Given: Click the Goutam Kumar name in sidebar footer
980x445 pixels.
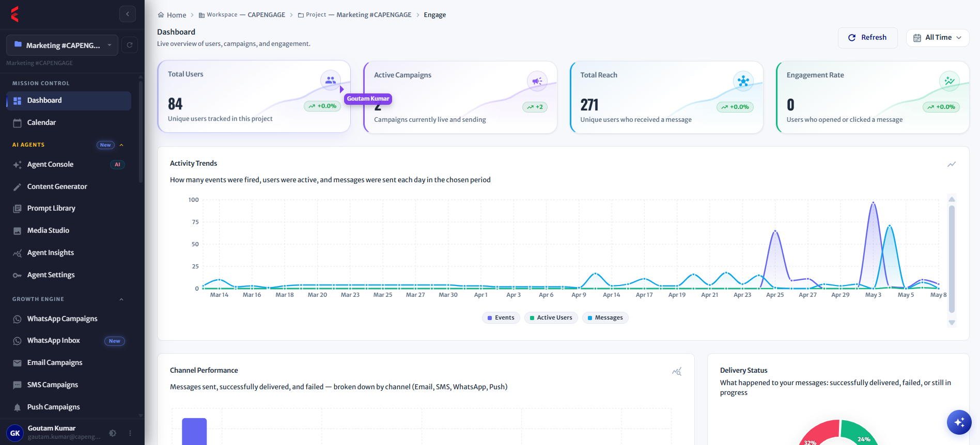Looking at the screenshot, I should tap(52, 428).
